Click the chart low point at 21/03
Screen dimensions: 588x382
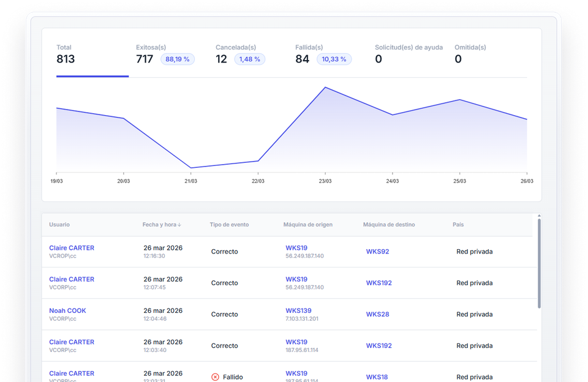tap(191, 168)
